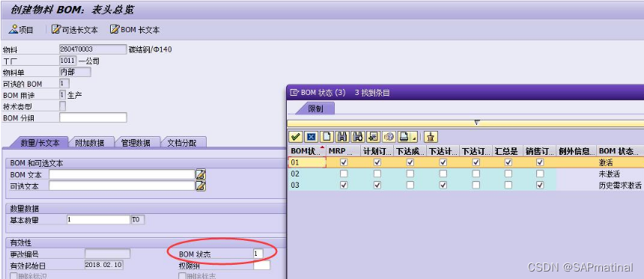Click the 权限组 input field
644x279 pixels.
262,265
